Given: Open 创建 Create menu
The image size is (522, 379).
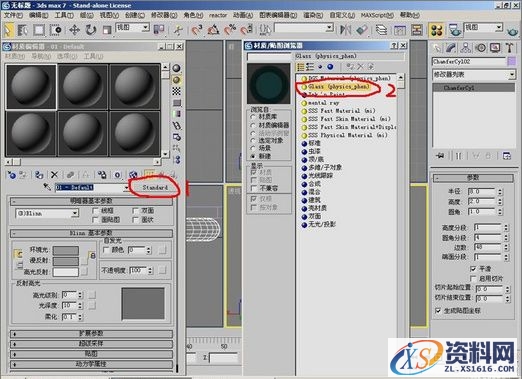Looking at the screenshot, I should click(135, 15).
